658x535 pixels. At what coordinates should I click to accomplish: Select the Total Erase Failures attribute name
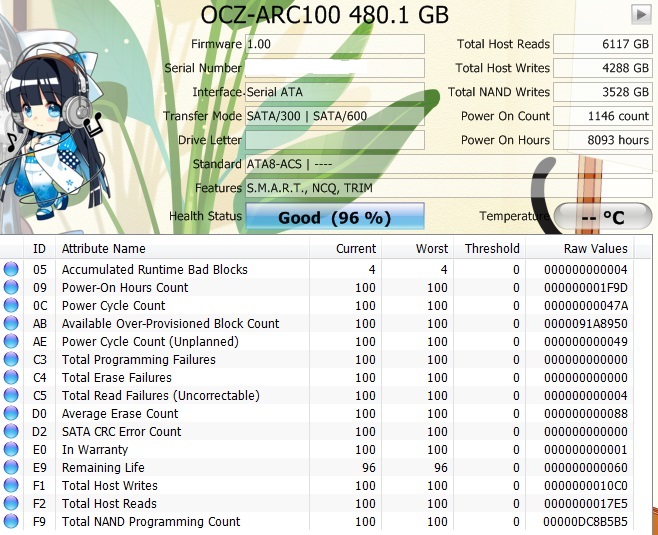pyautogui.click(x=117, y=377)
